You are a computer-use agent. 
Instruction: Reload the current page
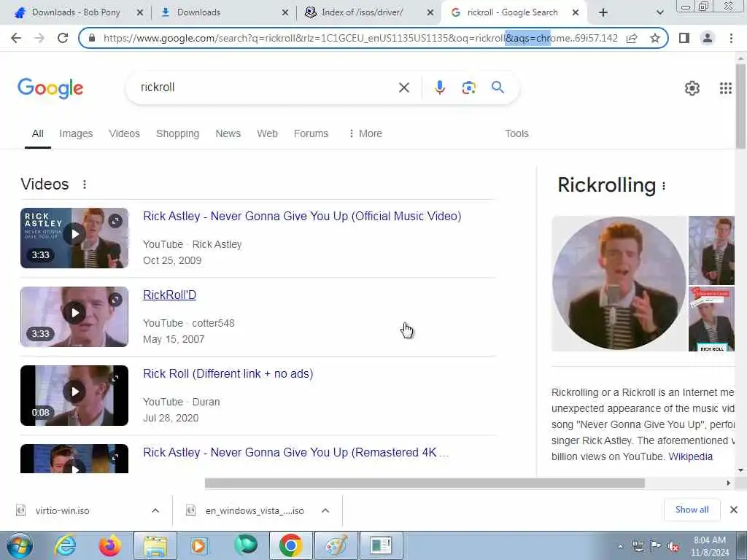pos(63,38)
